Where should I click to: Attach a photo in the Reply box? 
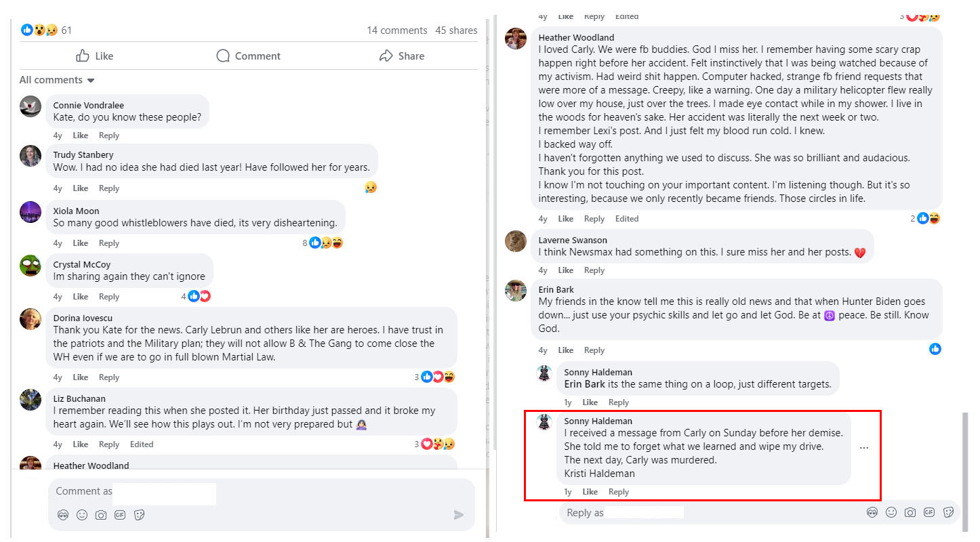[910, 513]
